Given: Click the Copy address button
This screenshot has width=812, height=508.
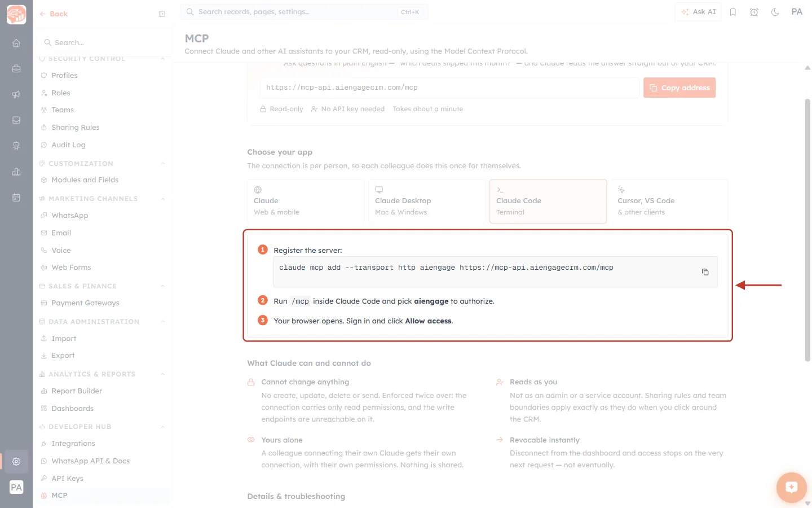Looking at the screenshot, I should coord(679,88).
